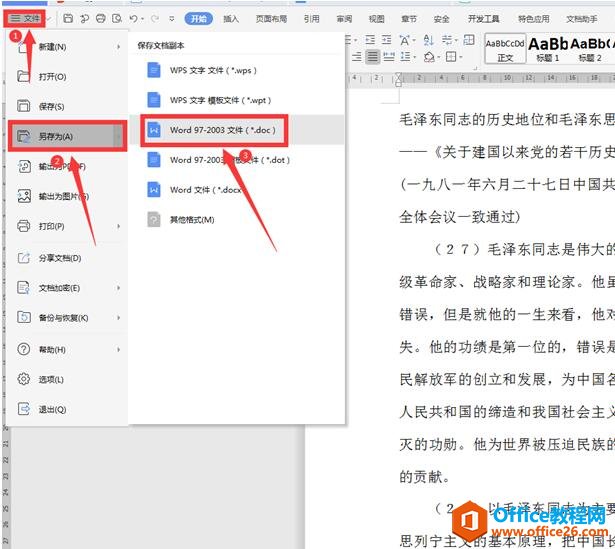Switch to the 审阅 ribbon tab

pos(344,18)
